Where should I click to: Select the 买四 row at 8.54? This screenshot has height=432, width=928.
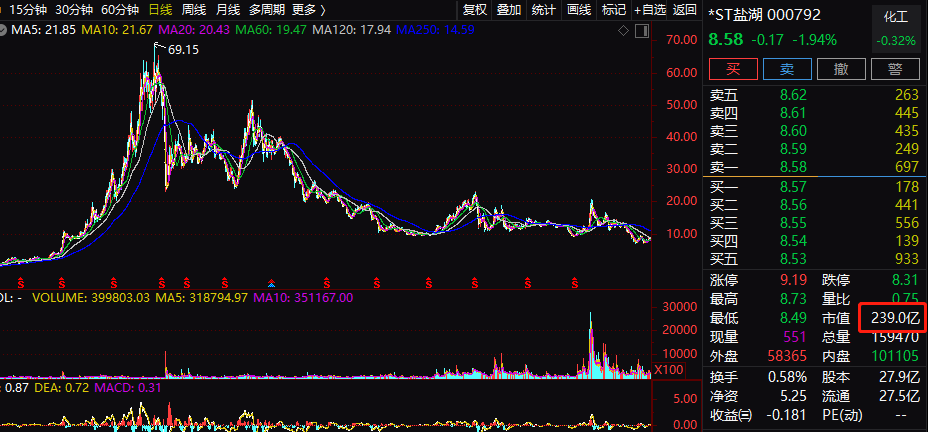(x=814, y=240)
